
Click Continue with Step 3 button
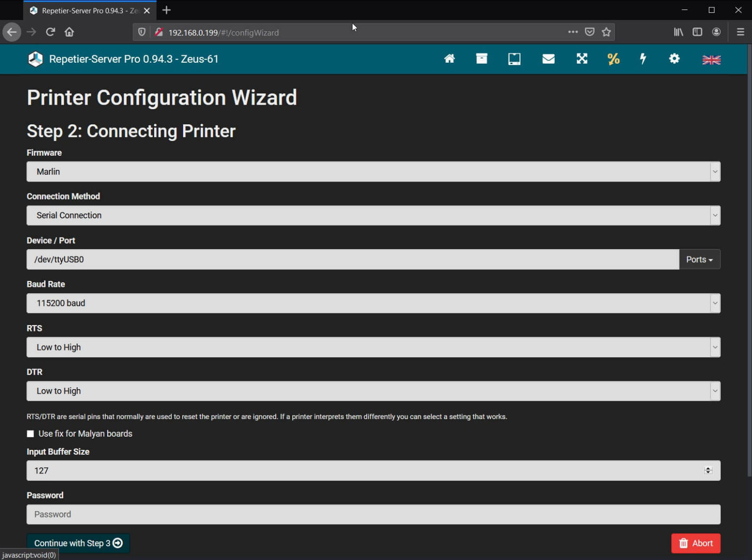[x=78, y=543]
